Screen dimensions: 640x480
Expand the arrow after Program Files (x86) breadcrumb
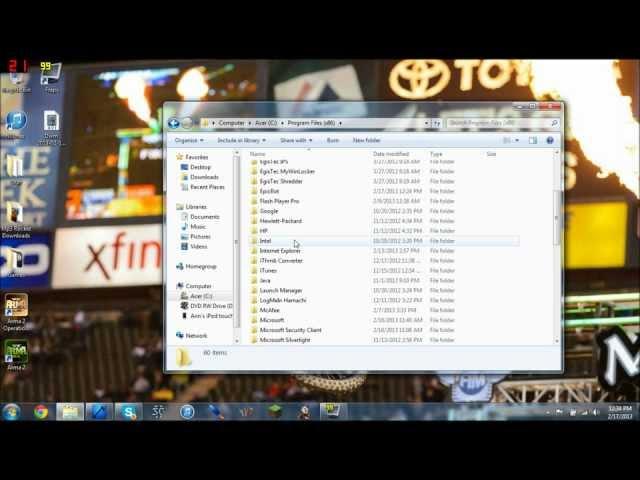click(340, 123)
